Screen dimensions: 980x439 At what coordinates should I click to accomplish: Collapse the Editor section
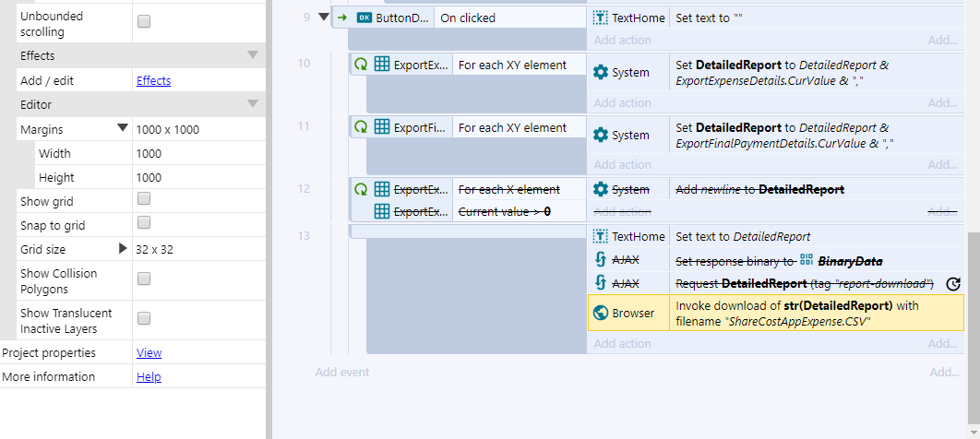[x=253, y=103]
